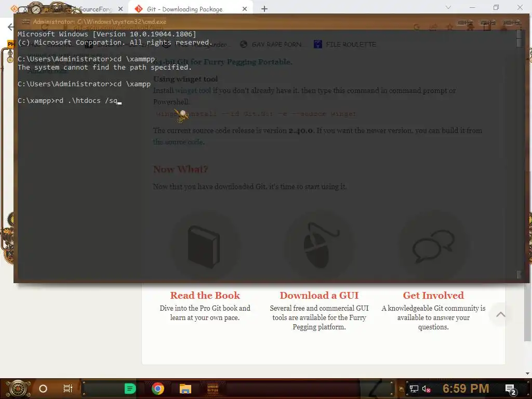
Task: Open the Read the Book link
Action: (205, 296)
